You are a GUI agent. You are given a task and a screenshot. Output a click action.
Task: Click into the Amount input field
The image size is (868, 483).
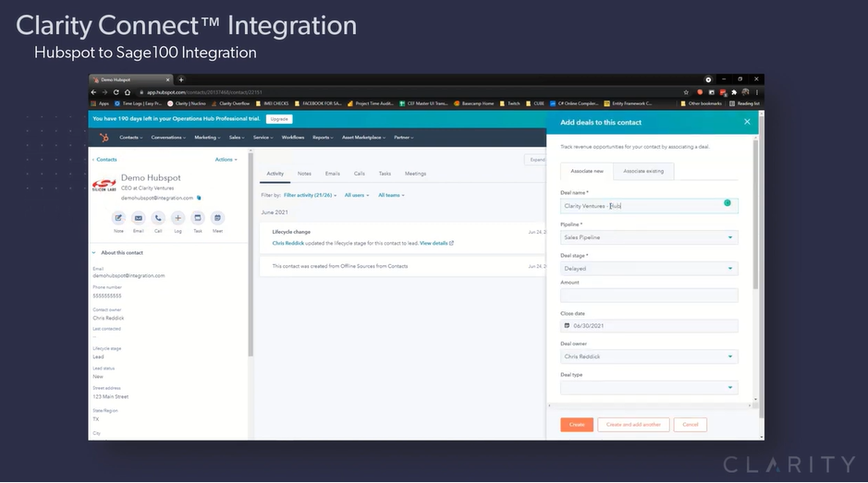pos(649,296)
